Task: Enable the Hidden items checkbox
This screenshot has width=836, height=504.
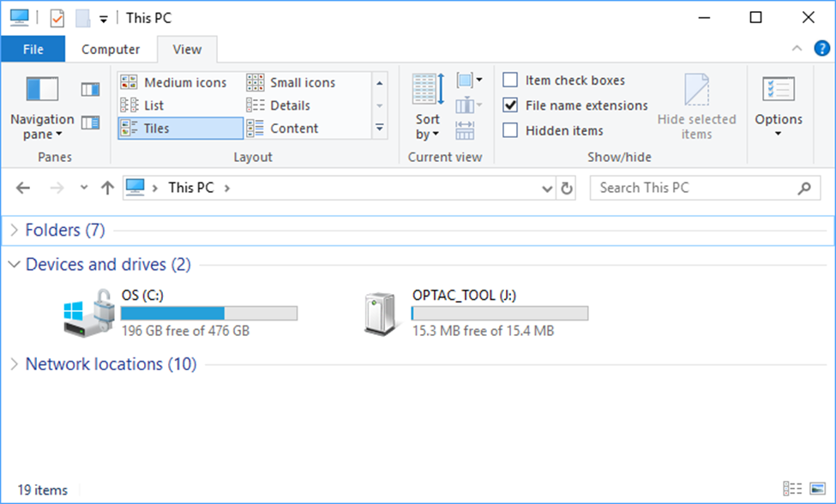Action: coord(509,130)
